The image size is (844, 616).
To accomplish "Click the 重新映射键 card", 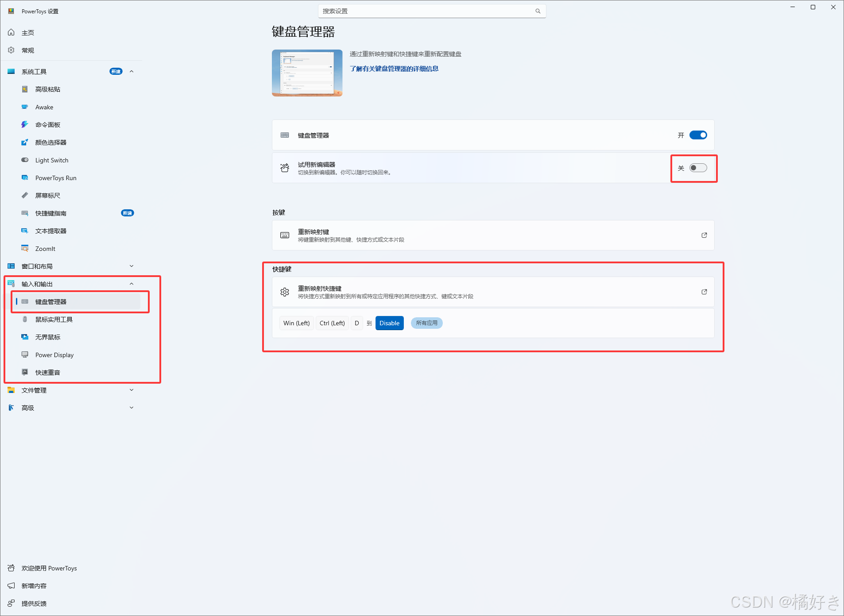I will tap(493, 235).
